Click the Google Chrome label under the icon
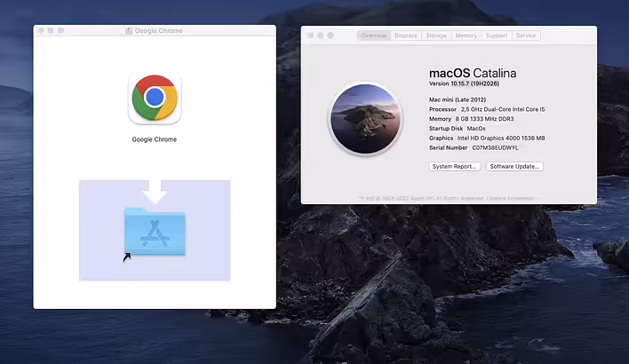 coord(155,139)
